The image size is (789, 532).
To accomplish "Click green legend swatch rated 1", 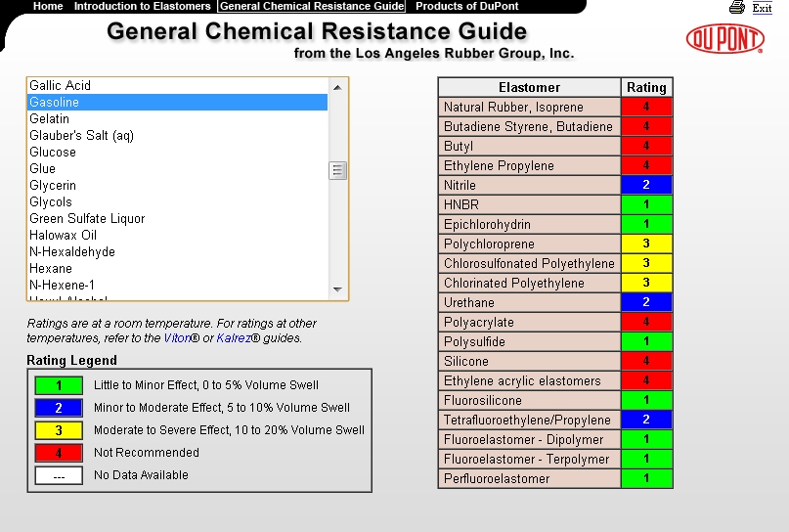I will 59,385.
